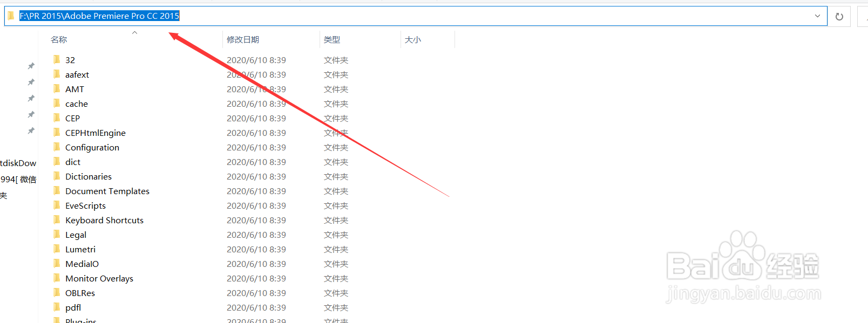
Task: Select the Document Templates folder icon
Action: (57, 190)
